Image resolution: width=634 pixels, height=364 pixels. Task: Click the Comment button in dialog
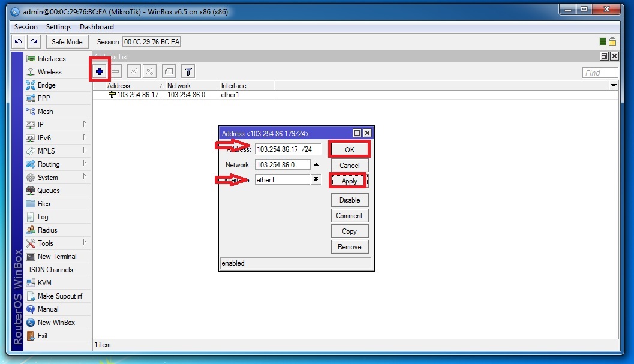[x=349, y=215]
